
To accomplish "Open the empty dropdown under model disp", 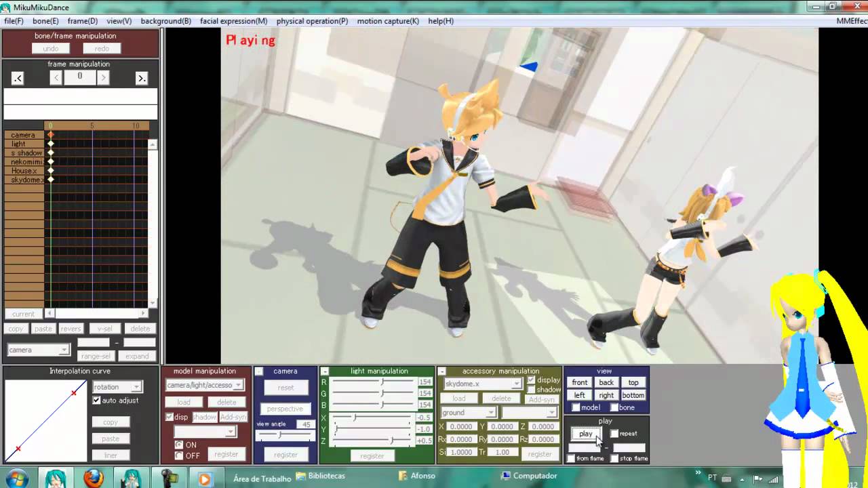I will point(205,431).
